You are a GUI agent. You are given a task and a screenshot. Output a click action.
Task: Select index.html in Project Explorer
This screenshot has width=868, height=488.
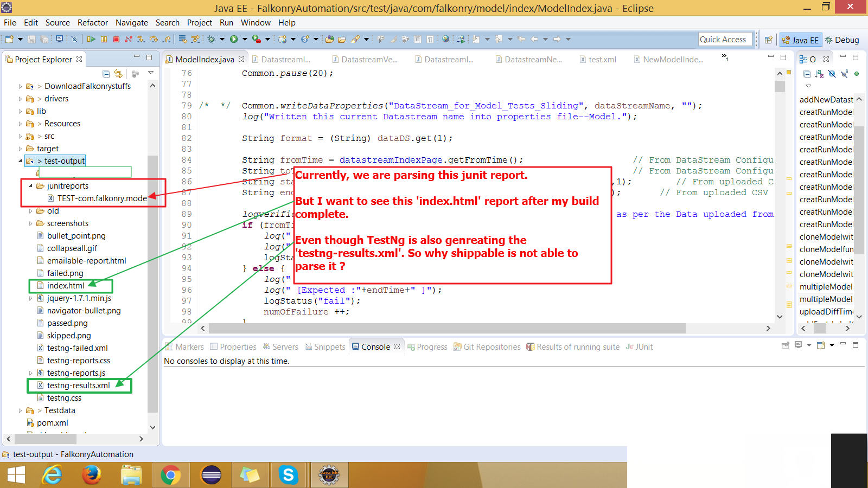66,286
